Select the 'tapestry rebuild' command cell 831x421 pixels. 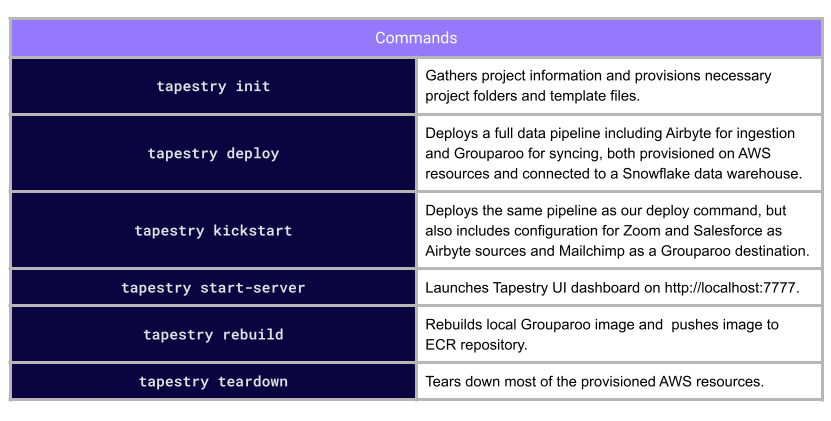coord(214,335)
